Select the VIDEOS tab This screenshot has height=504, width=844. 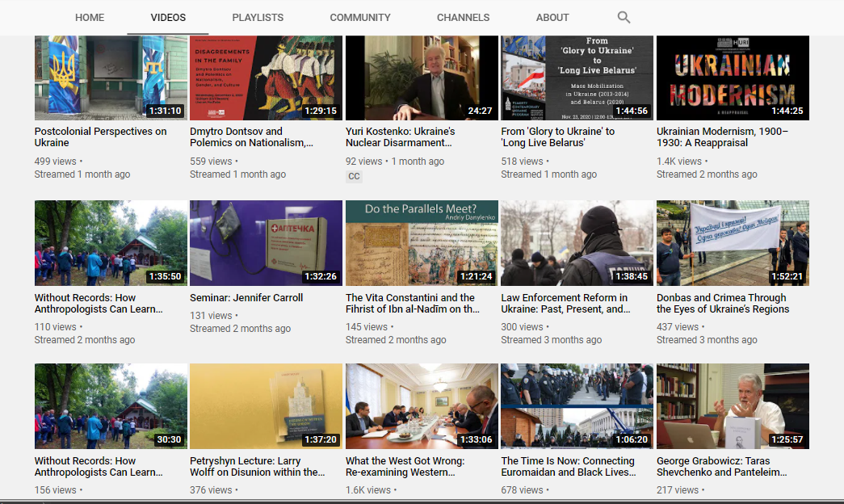coord(168,17)
